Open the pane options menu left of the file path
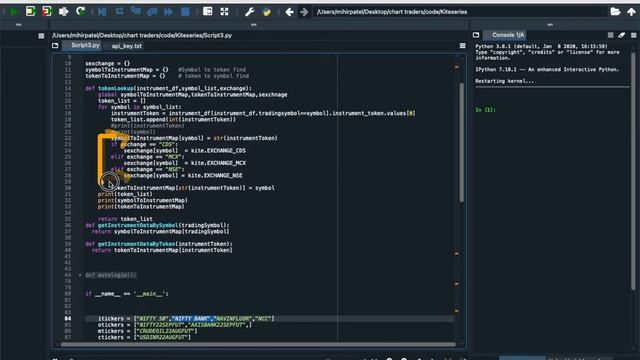The height and width of the screenshot is (360, 640). point(41,36)
